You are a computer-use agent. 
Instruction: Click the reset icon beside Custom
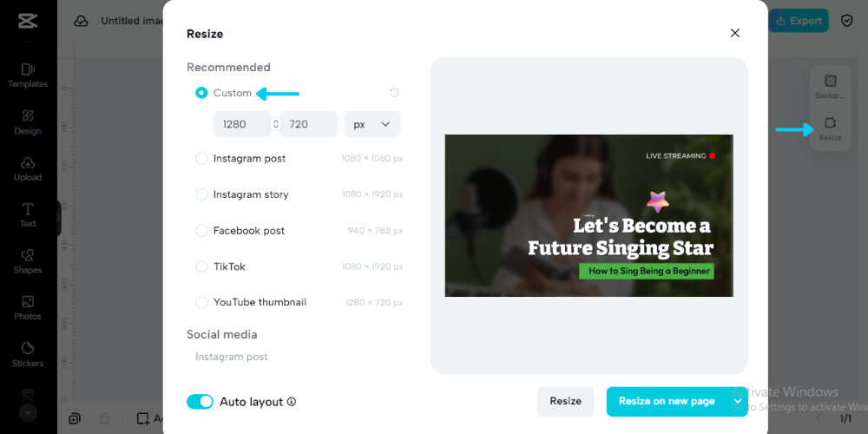tap(394, 93)
